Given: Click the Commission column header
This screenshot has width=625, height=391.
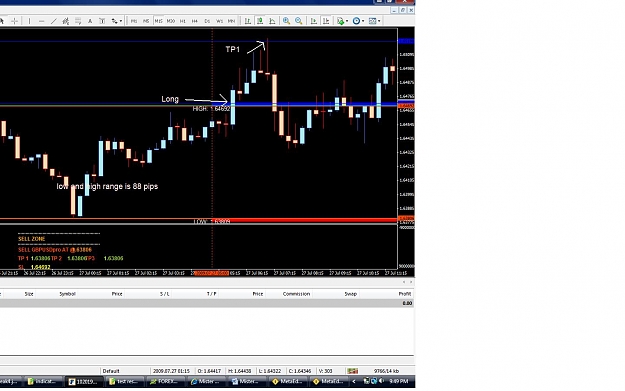Looking at the screenshot, I should (x=296, y=294).
